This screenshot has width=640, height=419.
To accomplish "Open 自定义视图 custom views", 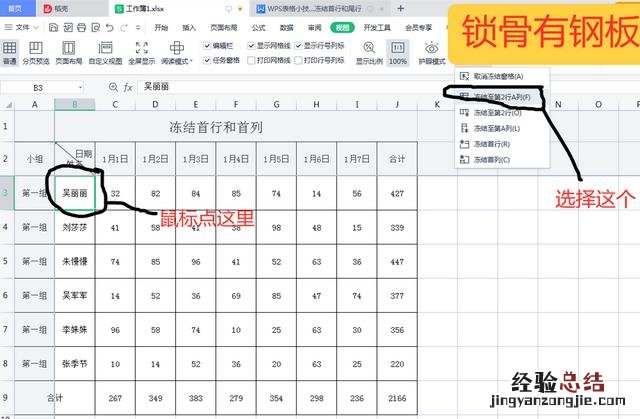I will coord(105,53).
